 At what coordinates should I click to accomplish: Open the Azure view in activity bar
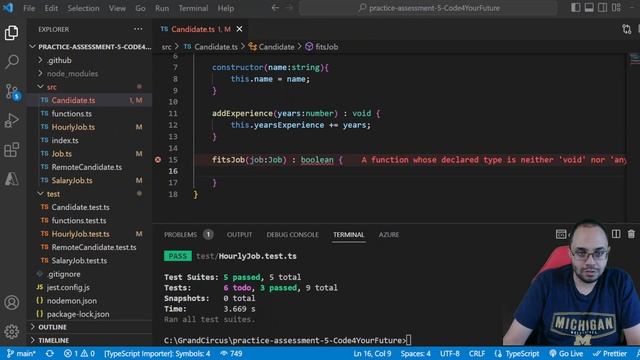tap(11, 179)
